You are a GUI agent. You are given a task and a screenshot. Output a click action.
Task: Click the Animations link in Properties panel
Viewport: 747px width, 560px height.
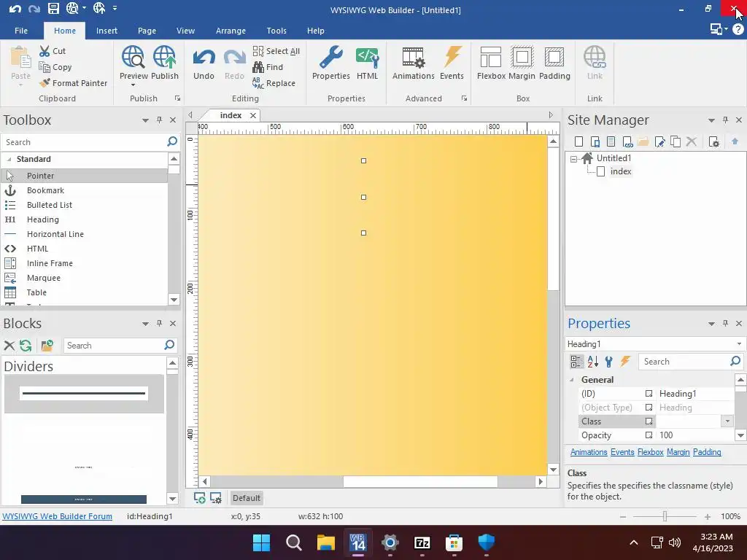589,452
